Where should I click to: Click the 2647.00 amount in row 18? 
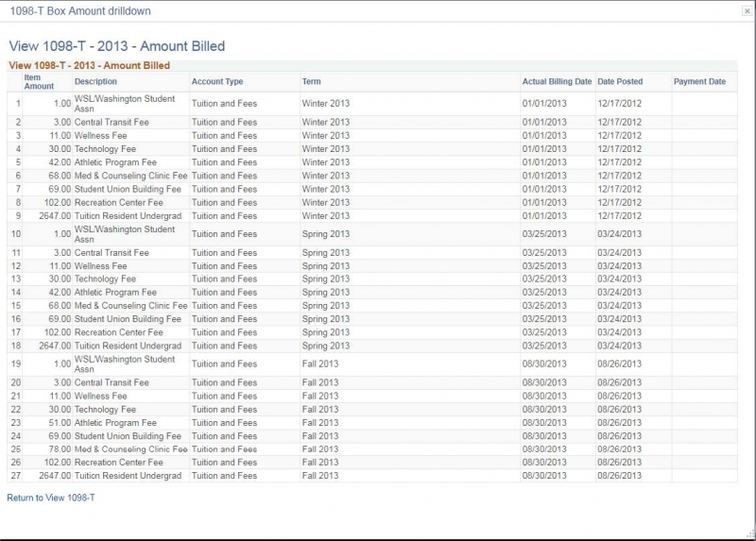(55, 346)
